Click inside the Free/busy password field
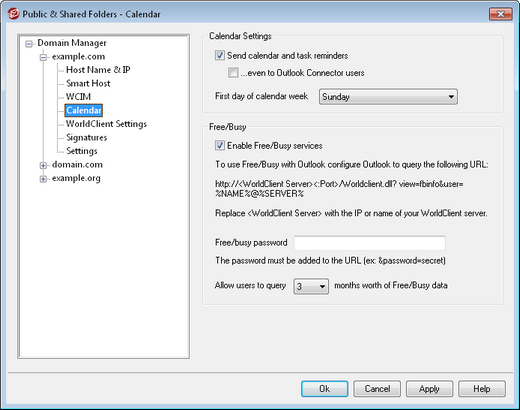The image size is (520, 410). click(370, 243)
